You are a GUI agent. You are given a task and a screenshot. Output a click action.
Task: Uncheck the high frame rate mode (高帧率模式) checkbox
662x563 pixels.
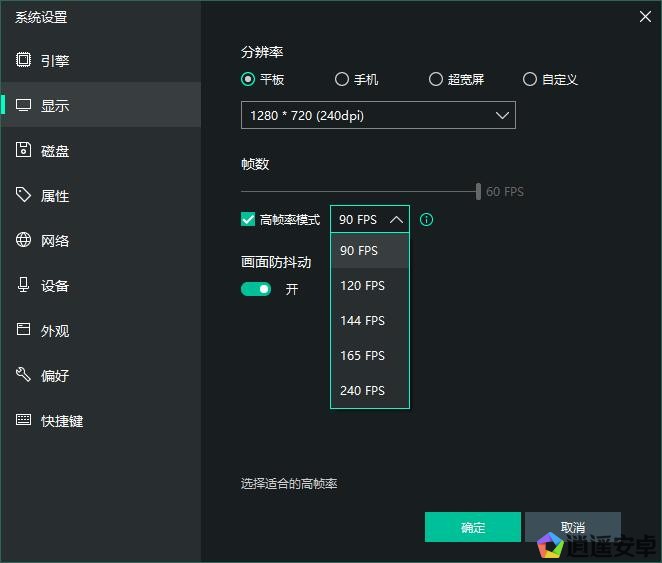(248, 220)
